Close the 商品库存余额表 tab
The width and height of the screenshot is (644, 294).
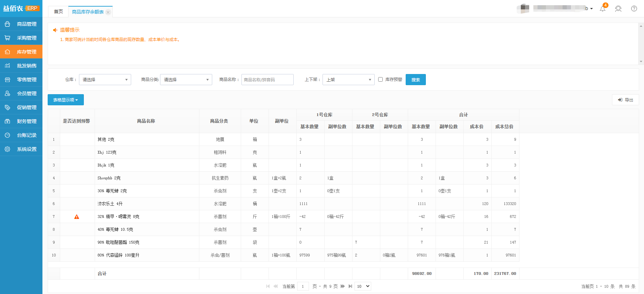108,12
